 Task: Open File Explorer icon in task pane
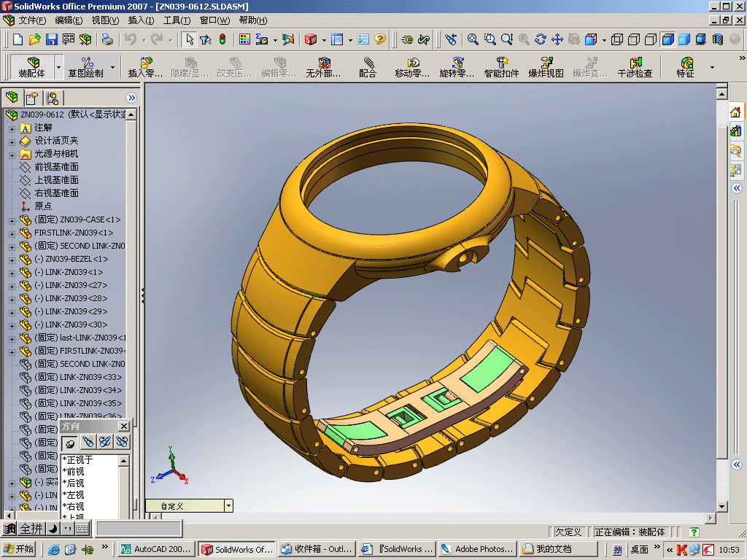[736, 150]
